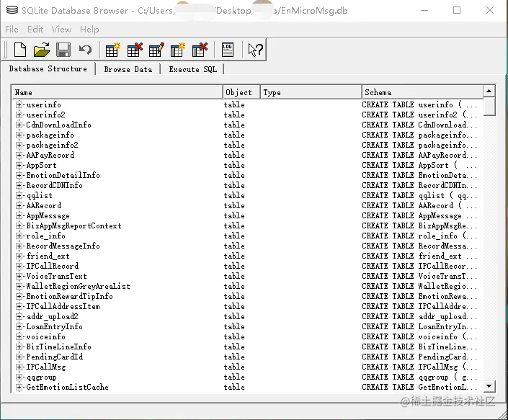508x420 pixels.
Task: Select the AARecord table row
Action: click(247, 205)
